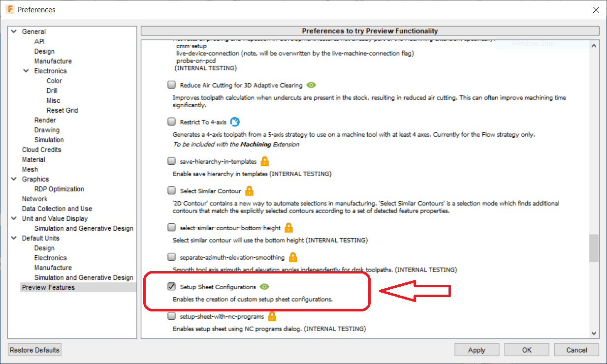Click the lock icon beside select-similar-contour-bottom-height

(x=288, y=227)
